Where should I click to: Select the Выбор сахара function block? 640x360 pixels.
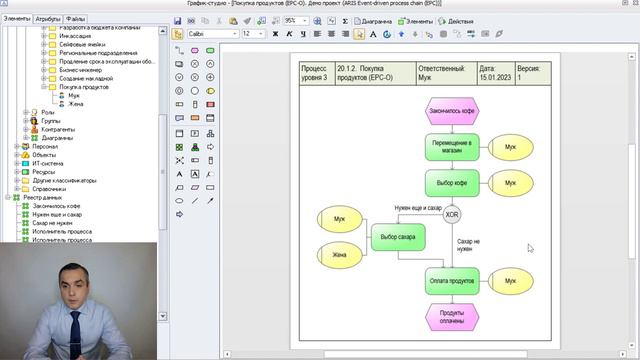398,237
